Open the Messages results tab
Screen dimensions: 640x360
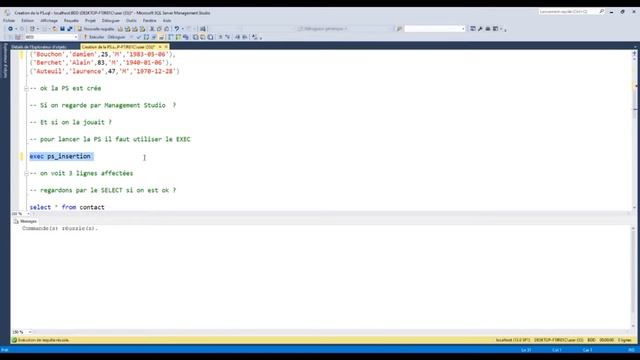[x=25, y=221]
